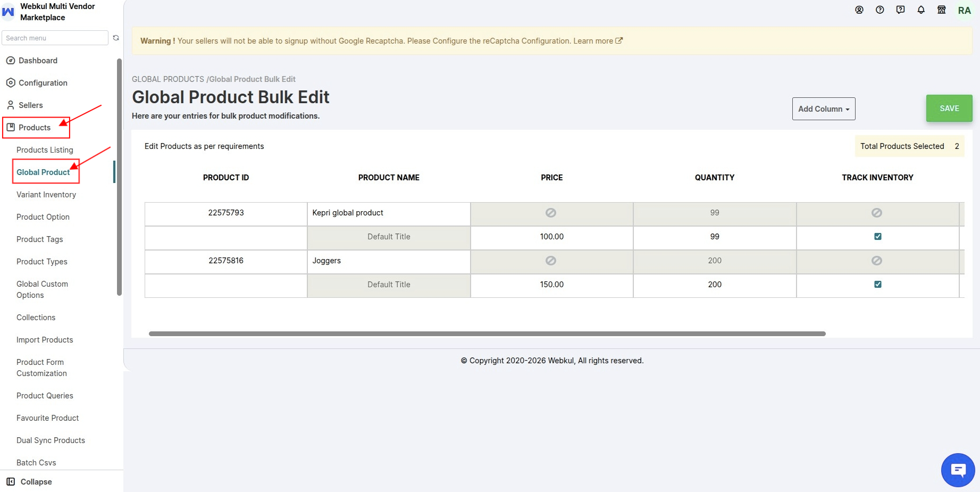Click the Default Title cell under Joggers
This screenshot has height=492, width=980.
tap(389, 285)
